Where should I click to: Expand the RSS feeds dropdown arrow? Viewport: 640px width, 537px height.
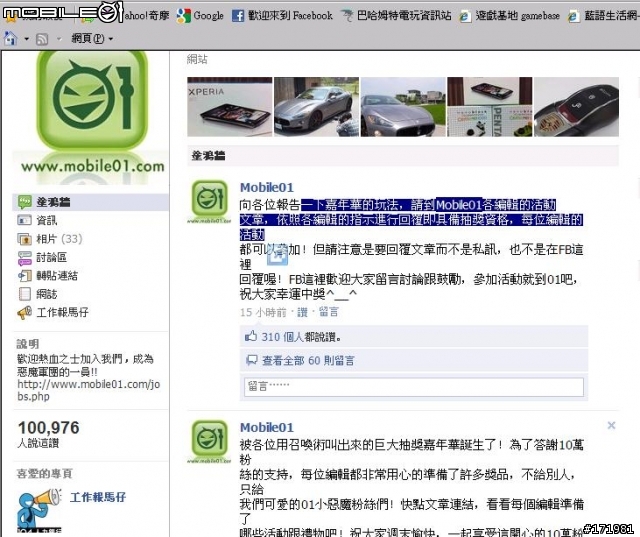[x=59, y=39]
